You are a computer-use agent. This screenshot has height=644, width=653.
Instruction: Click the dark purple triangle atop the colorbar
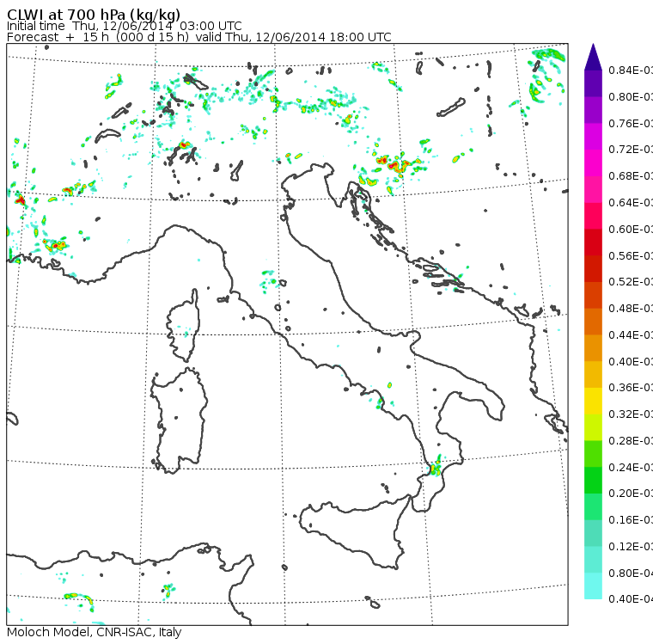[x=593, y=58]
